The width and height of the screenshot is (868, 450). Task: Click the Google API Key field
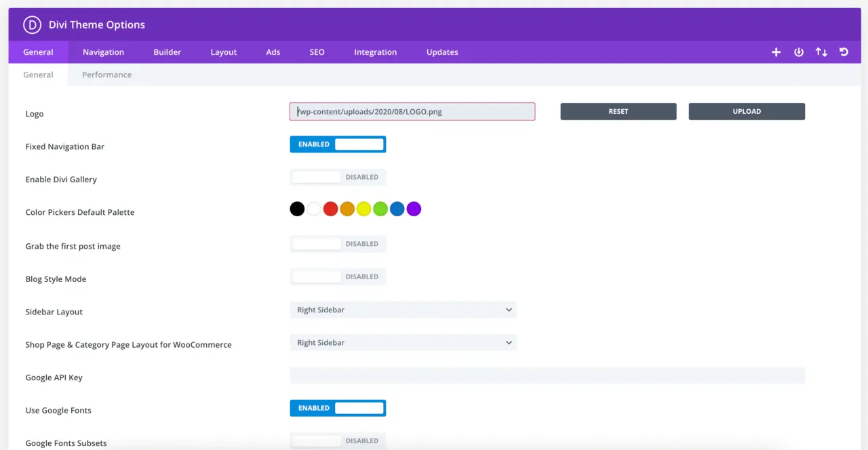click(547, 375)
